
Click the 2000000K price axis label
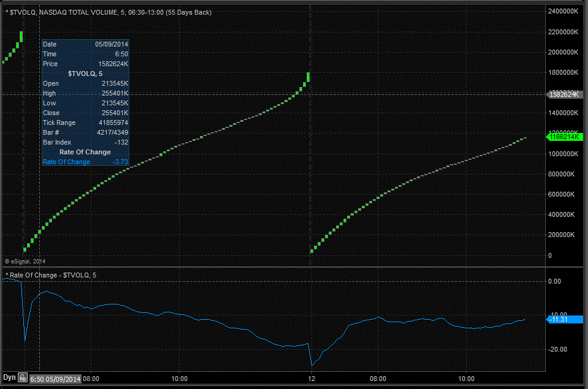[x=563, y=52]
